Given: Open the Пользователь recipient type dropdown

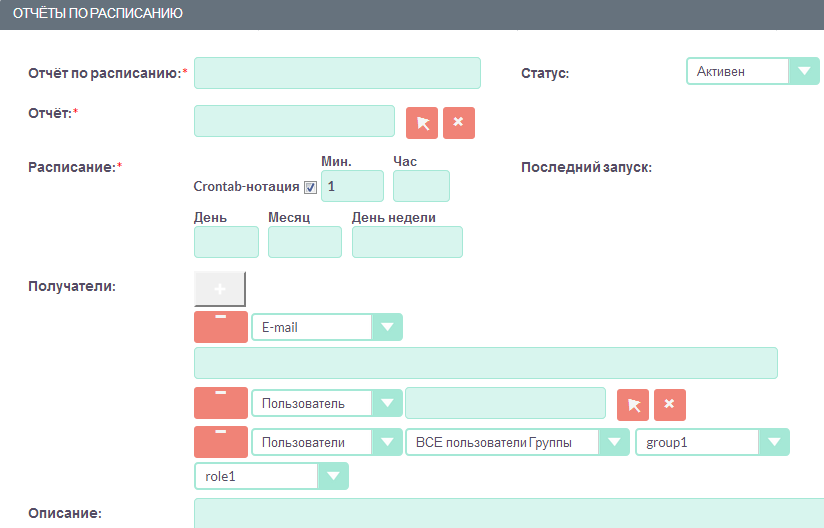Looking at the screenshot, I should (x=326, y=404).
